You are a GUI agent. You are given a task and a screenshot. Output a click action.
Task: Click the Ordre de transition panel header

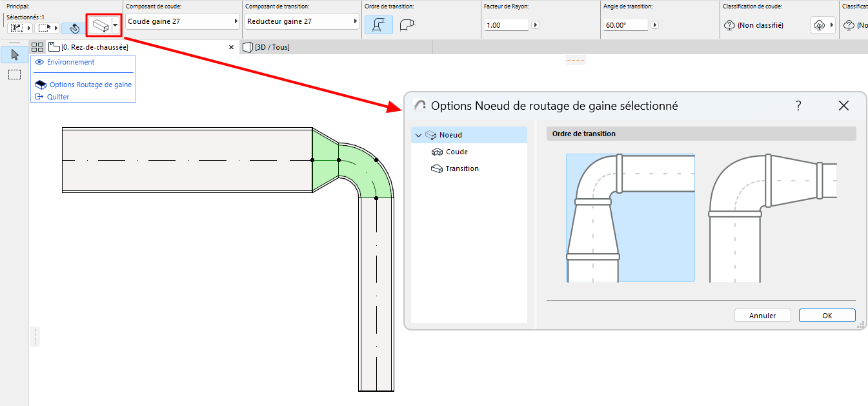click(701, 134)
